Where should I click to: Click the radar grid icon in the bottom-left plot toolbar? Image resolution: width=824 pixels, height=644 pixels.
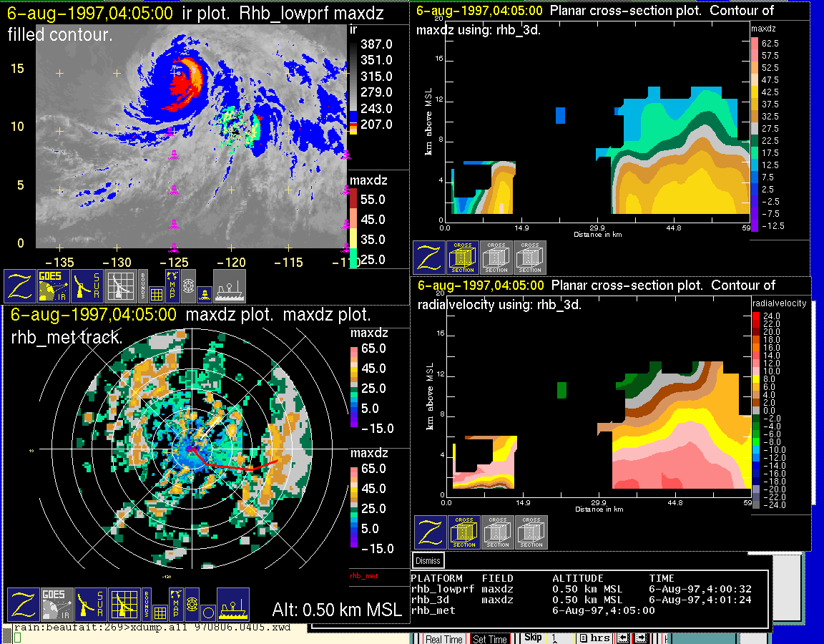(126, 605)
